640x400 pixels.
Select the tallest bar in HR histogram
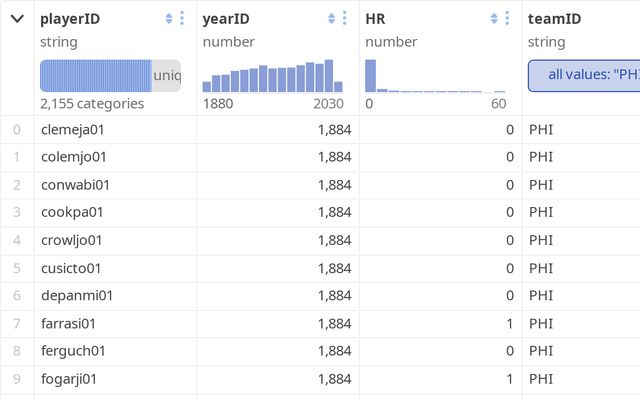coord(370,76)
